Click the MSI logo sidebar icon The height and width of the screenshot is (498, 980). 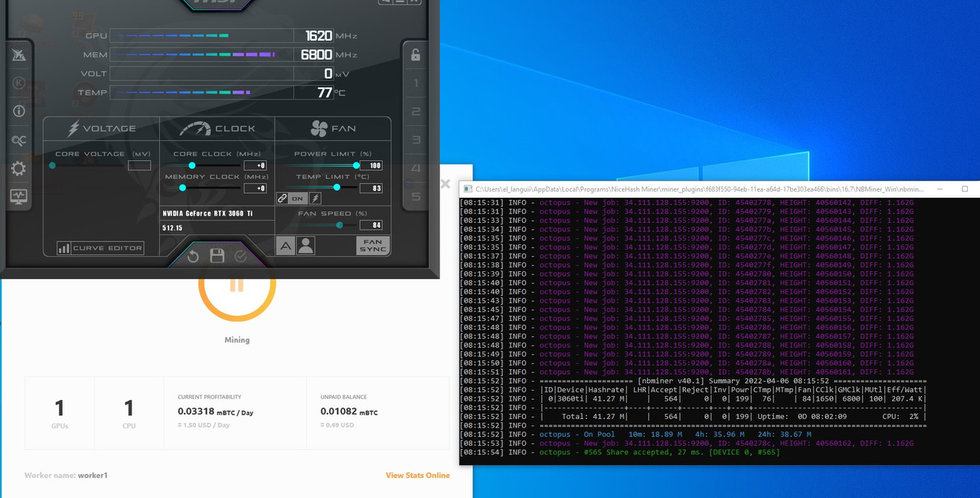coord(19,54)
